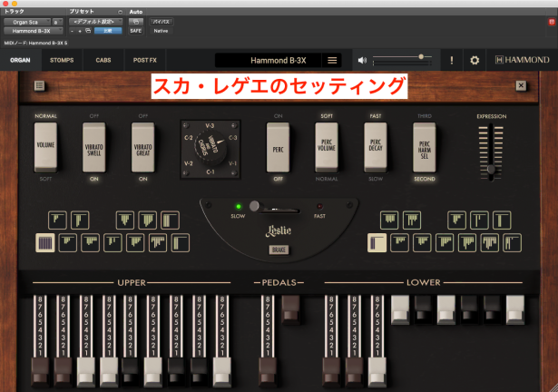
Task: Toggle the PERC VOLUME rocker switch
Action: (327, 146)
